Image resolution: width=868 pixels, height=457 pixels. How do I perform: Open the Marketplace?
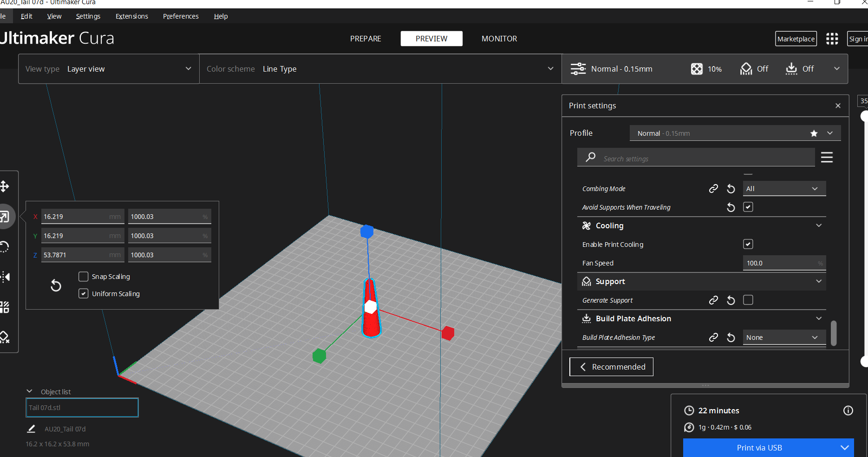(796, 39)
